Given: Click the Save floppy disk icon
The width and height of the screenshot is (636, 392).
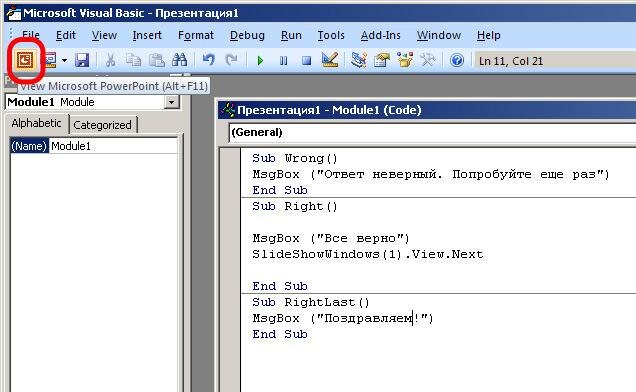Looking at the screenshot, I should (x=82, y=60).
